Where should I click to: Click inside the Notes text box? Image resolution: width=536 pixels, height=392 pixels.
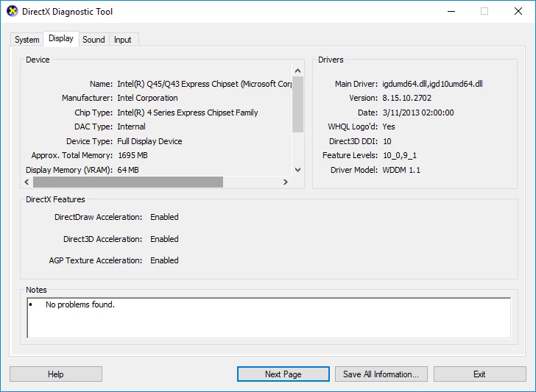[x=269, y=318]
